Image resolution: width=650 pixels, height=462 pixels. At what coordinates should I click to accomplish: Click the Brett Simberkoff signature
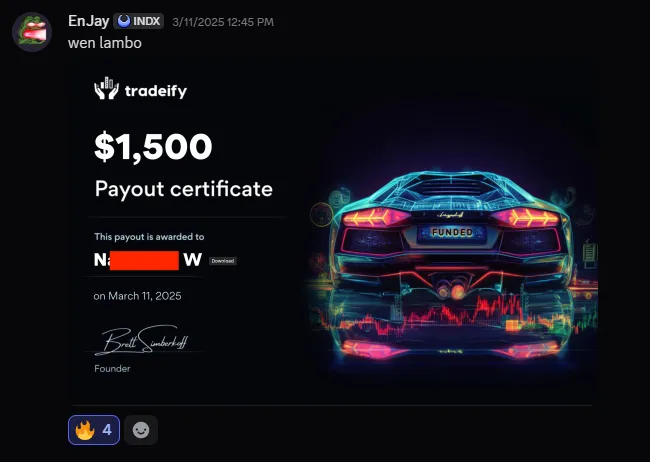142,340
